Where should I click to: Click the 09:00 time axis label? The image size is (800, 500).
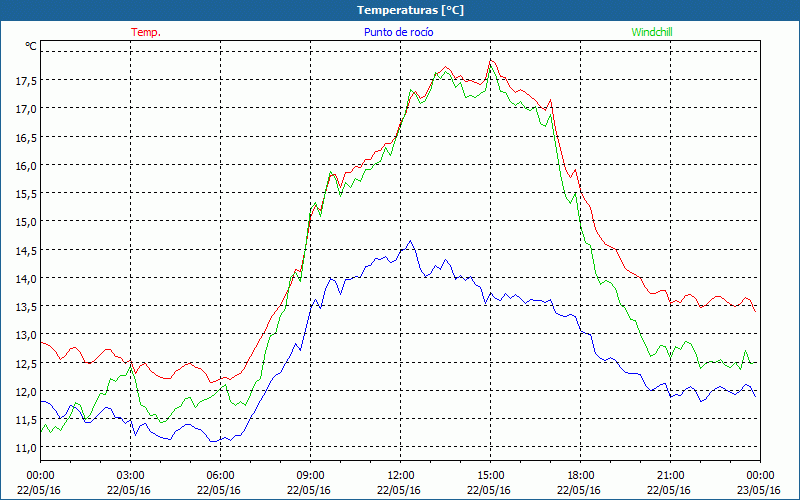point(310,476)
